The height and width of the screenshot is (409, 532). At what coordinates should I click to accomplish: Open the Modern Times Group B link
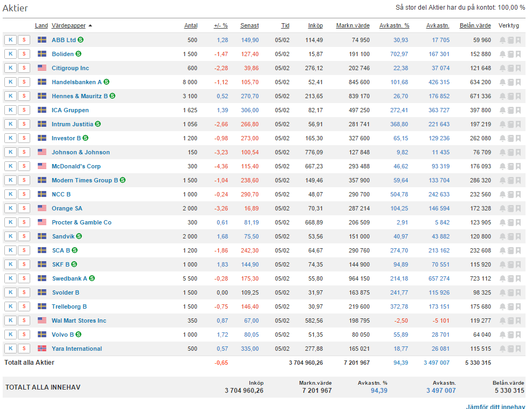coord(85,180)
